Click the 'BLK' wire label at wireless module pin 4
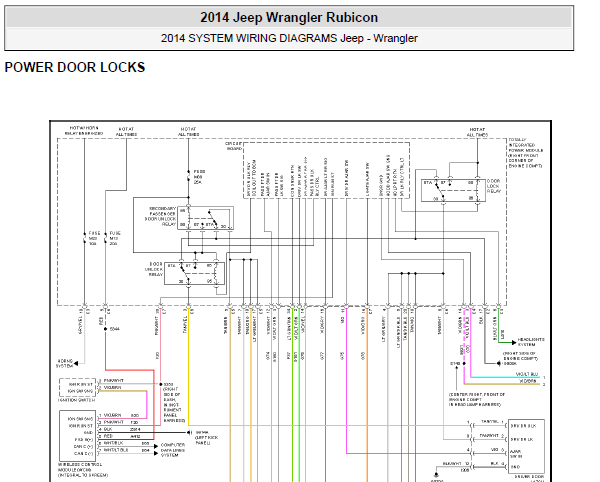 pyautogui.click(x=108, y=429)
